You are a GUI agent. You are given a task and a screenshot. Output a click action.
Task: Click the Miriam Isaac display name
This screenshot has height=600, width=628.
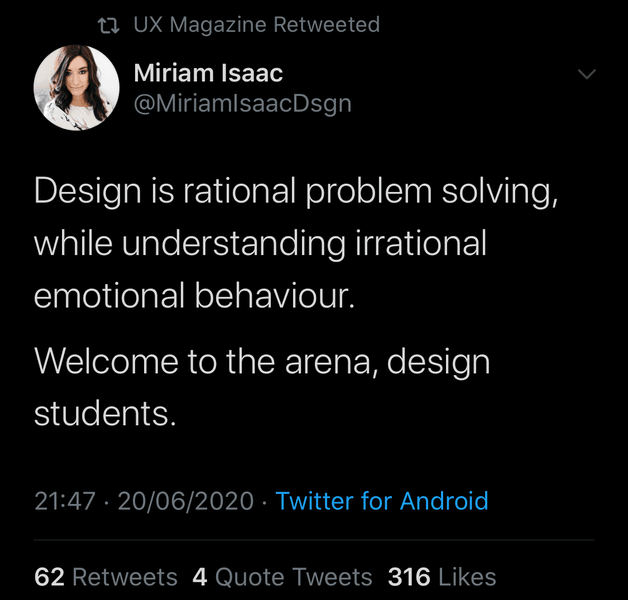coord(208,74)
